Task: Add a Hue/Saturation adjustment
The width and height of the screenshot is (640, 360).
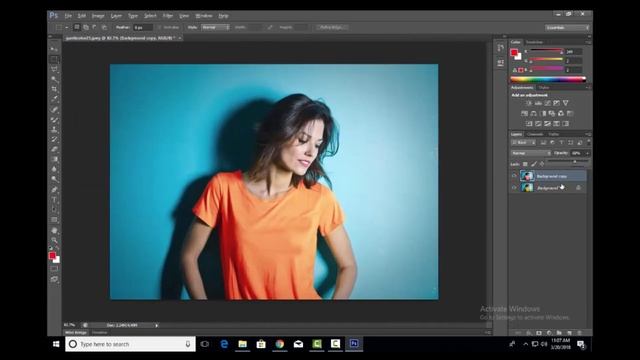Action: coord(524,113)
